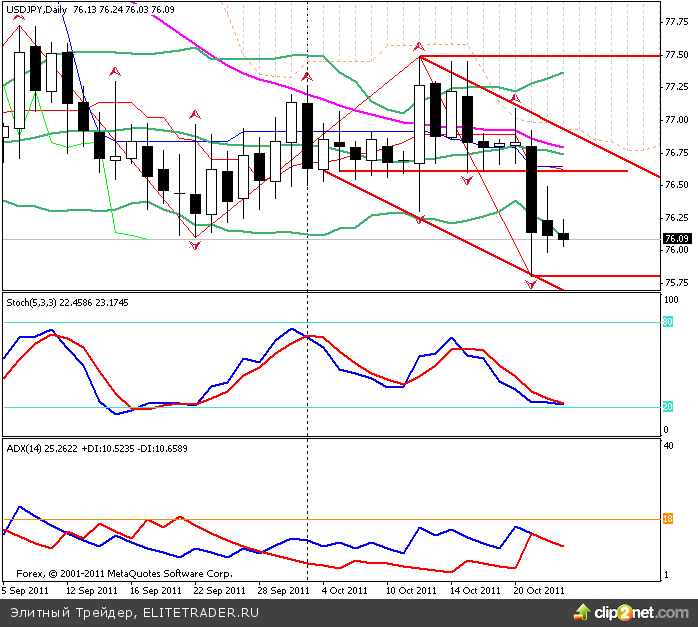This screenshot has width=698, height=627.
Task: Click the down fractal arrow at the lowest low
Action: (531, 285)
